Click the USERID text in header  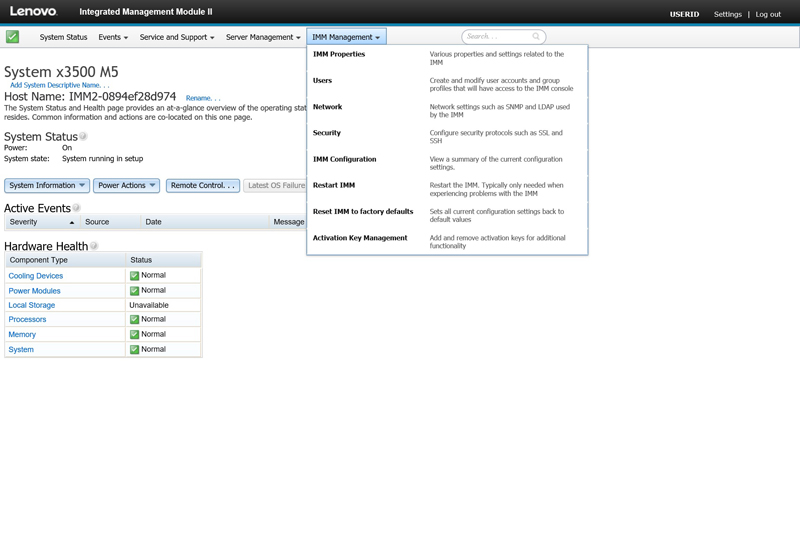pyautogui.click(x=684, y=14)
